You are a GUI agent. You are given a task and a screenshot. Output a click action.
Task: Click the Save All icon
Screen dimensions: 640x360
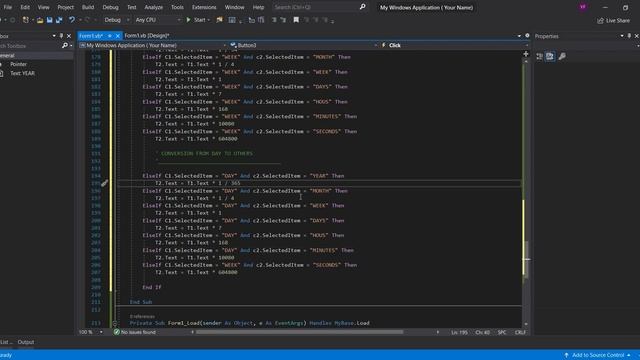(x=59, y=20)
